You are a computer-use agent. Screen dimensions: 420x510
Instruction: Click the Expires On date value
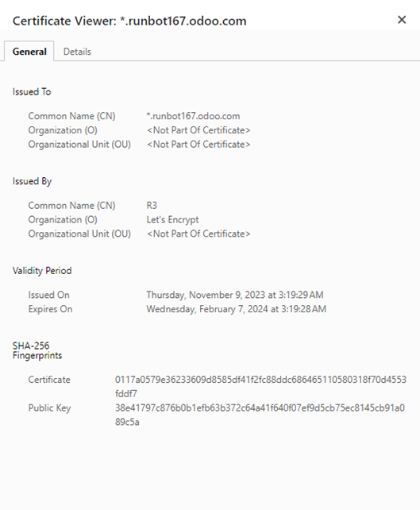pyautogui.click(x=237, y=309)
